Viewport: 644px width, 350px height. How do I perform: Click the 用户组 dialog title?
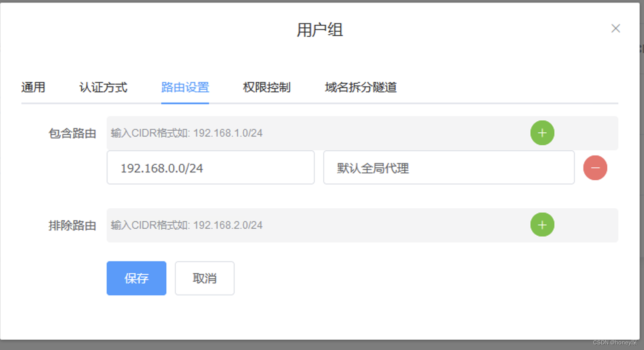[x=320, y=30]
